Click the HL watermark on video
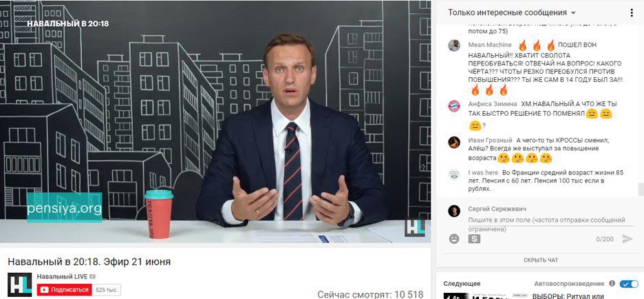Image resolution: width=644 pixels, height=299 pixels. [415, 227]
